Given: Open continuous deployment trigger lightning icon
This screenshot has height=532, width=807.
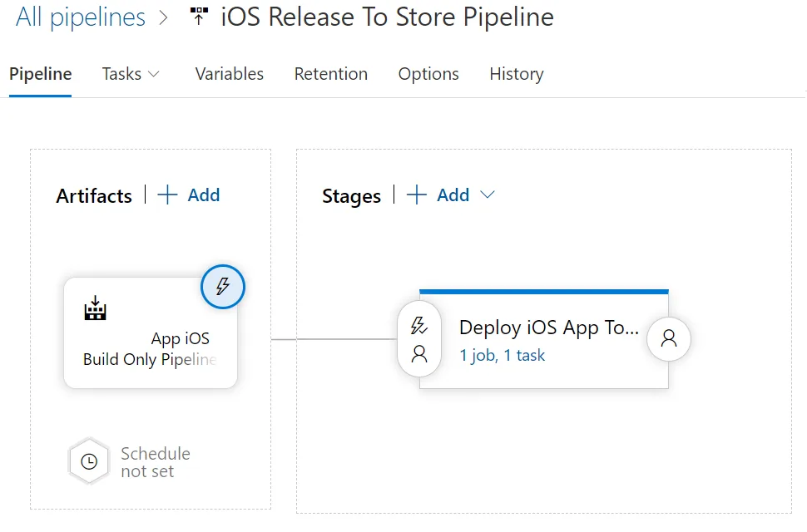Looking at the screenshot, I should click(x=222, y=286).
